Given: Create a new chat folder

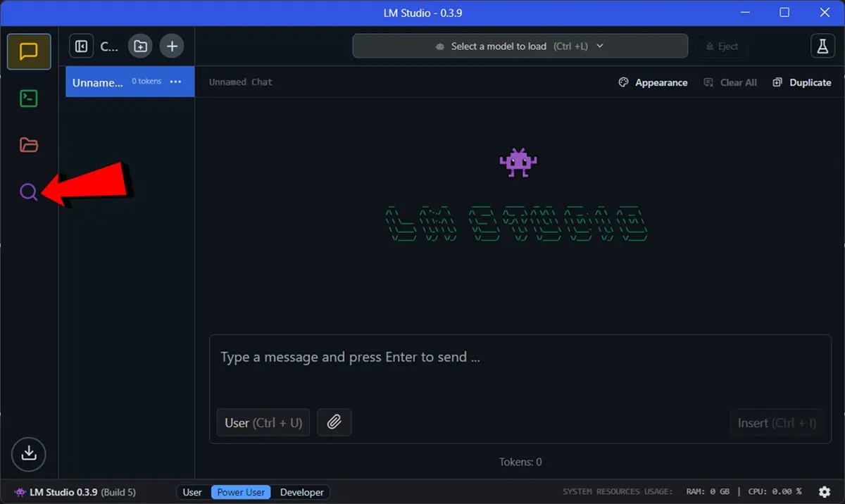Looking at the screenshot, I should tap(140, 46).
